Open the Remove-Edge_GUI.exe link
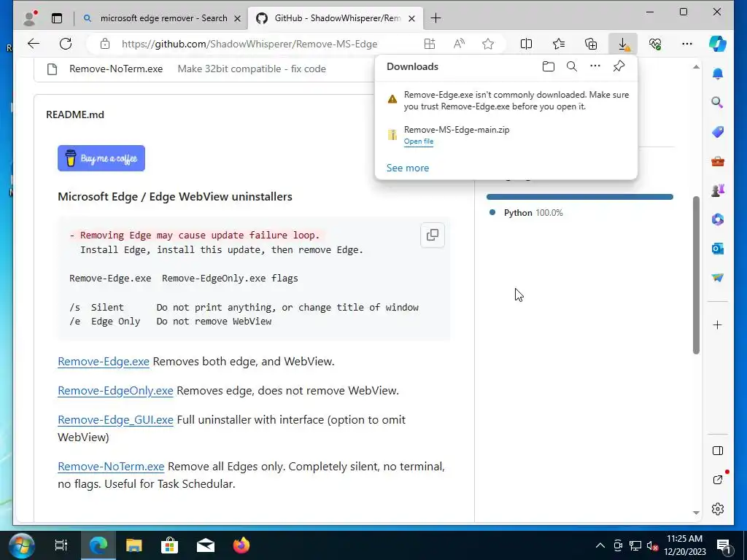The image size is (747, 560). (115, 419)
